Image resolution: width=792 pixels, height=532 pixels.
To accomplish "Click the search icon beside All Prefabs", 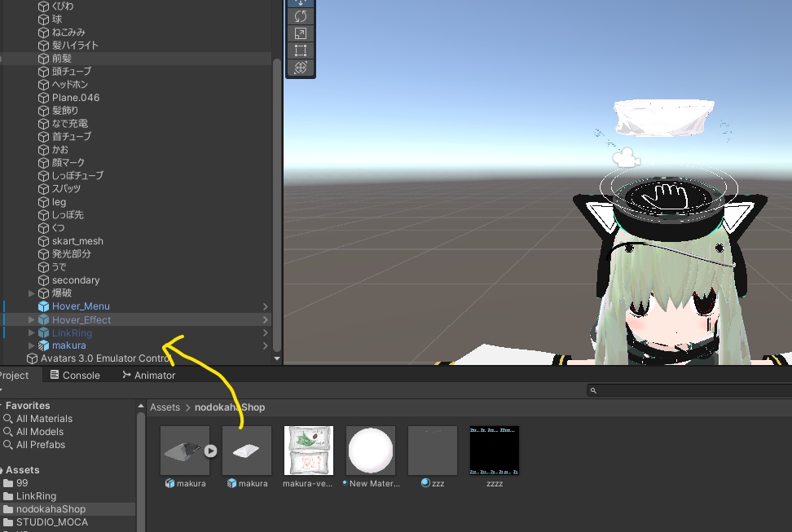I will [8, 445].
